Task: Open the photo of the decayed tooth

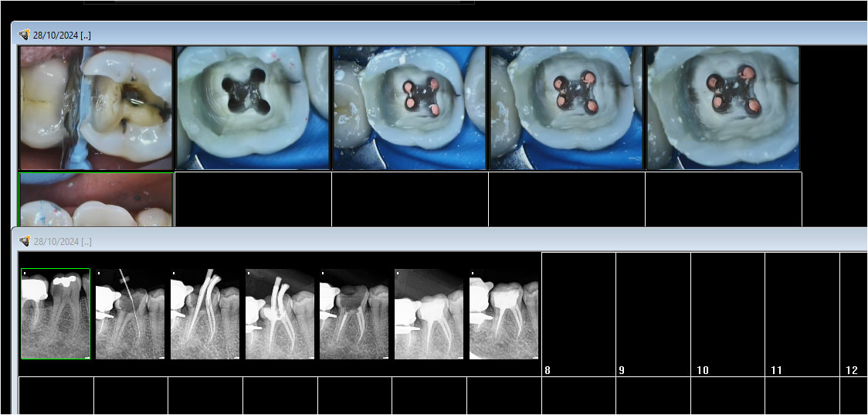Action: point(97,107)
